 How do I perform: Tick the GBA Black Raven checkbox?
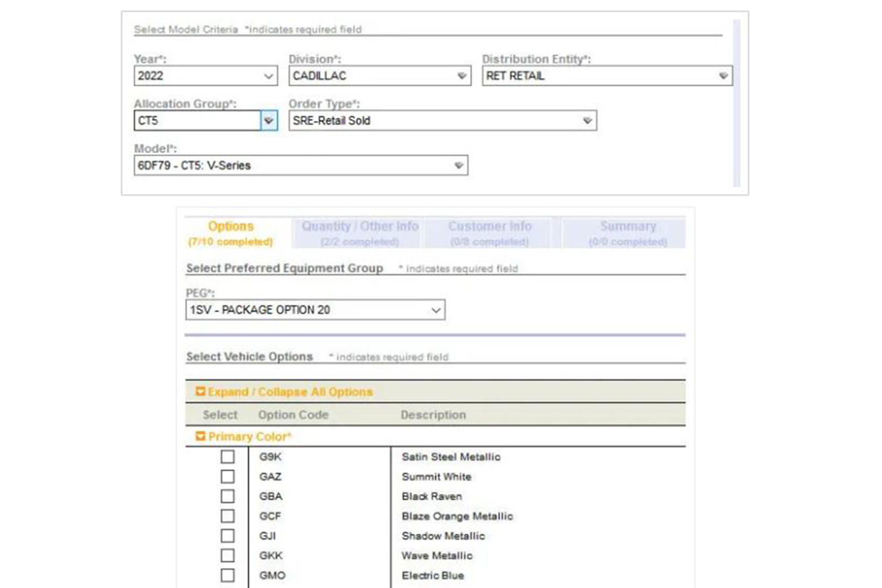227,497
